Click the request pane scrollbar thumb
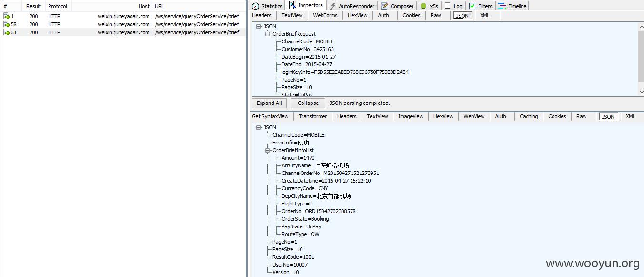The width and height of the screenshot is (644, 277). pos(641,56)
